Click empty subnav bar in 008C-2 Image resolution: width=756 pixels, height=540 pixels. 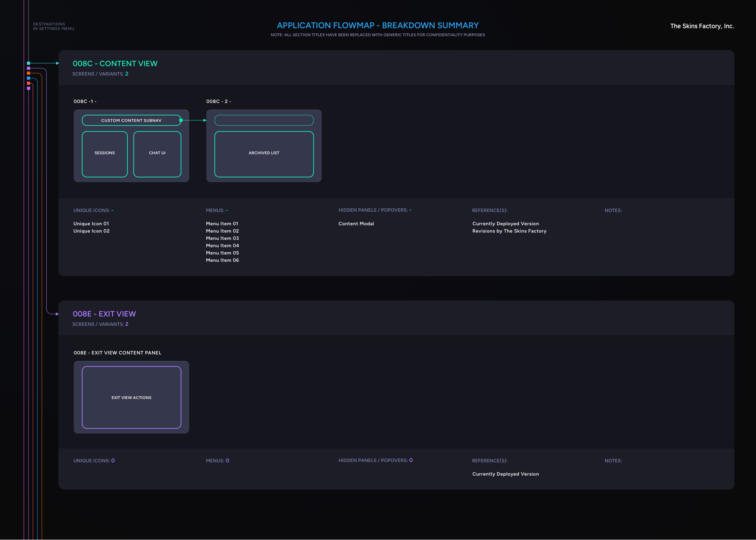pyautogui.click(x=264, y=120)
